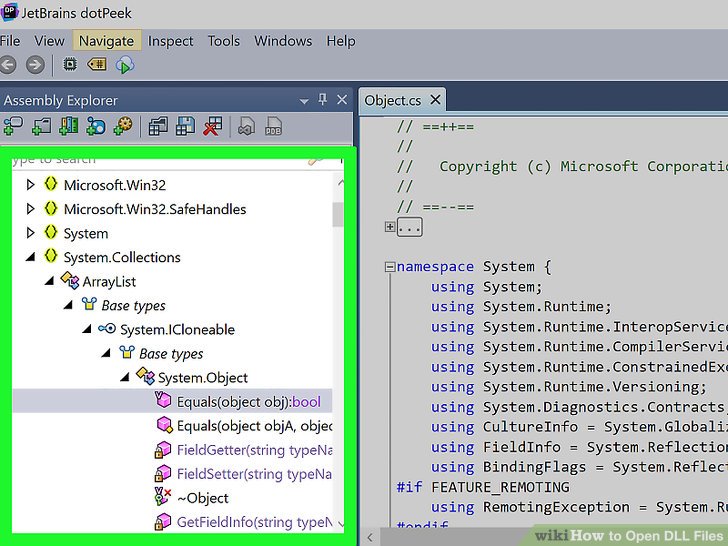Screen dimensions: 728x546
Task: Expand the Microsoft.Win32 namespace node
Action: click(x=30, y=185)
